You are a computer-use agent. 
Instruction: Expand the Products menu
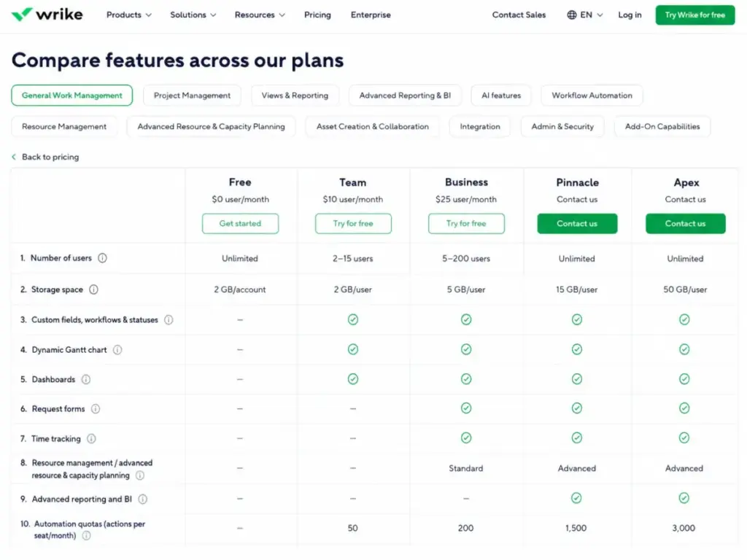tap(128, 15)
